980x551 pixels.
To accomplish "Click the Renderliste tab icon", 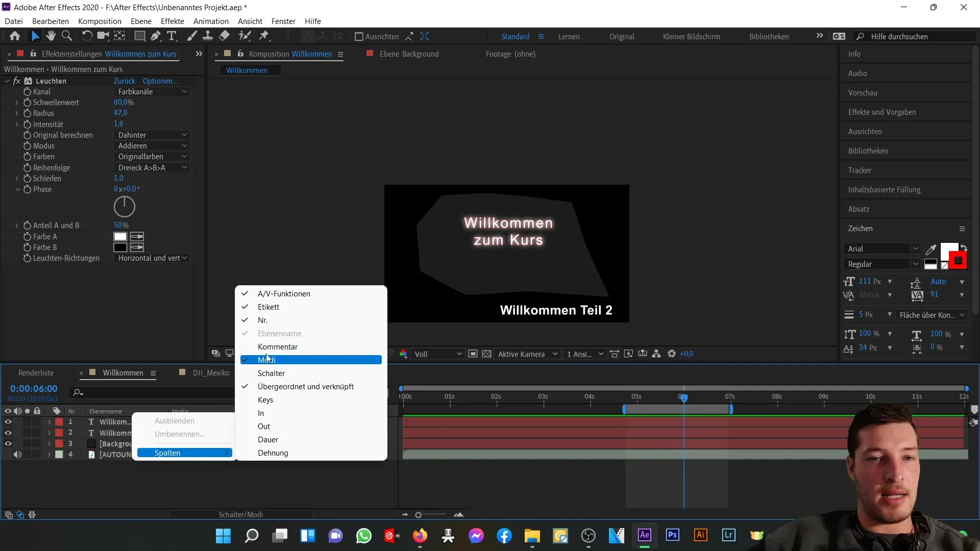I will (x=36, y=372).
